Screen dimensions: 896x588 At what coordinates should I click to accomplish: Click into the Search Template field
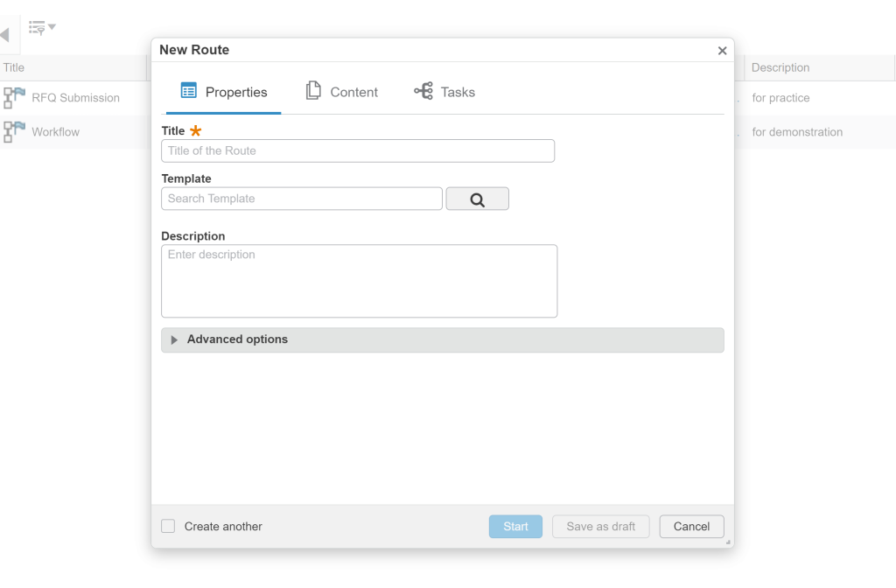point(302,199)
